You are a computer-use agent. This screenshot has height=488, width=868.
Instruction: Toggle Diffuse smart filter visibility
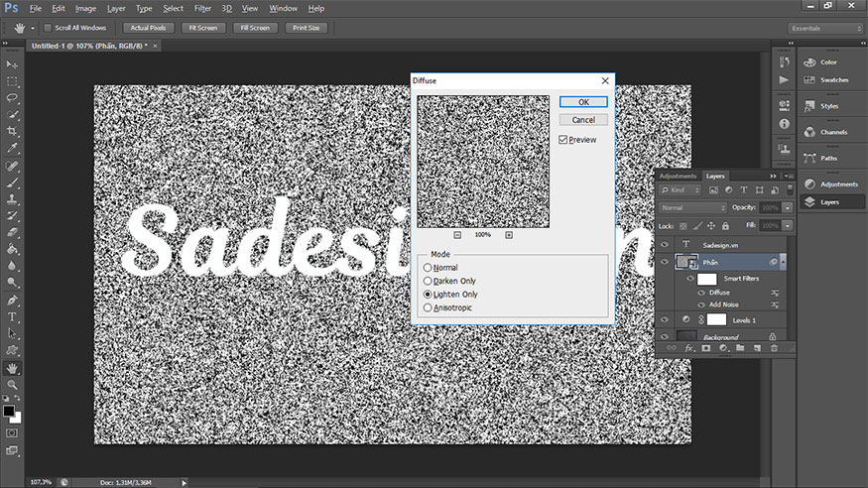[701, 293]
